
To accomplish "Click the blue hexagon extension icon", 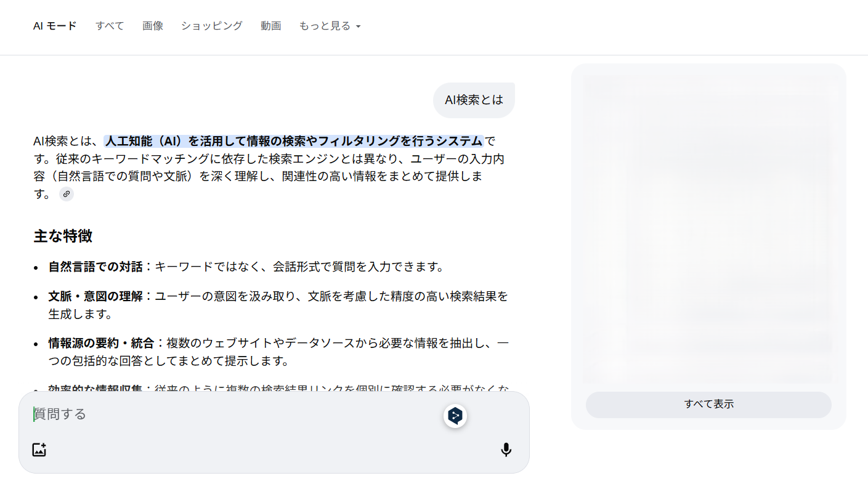I will (x=455, y=416).
